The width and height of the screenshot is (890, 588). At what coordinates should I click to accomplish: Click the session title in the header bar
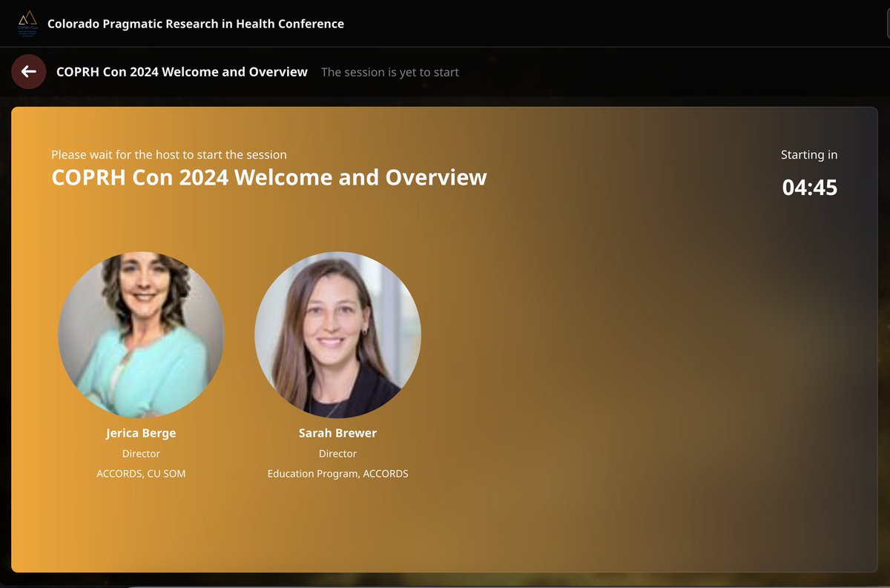pyautogui.click(x=182, y=72)
